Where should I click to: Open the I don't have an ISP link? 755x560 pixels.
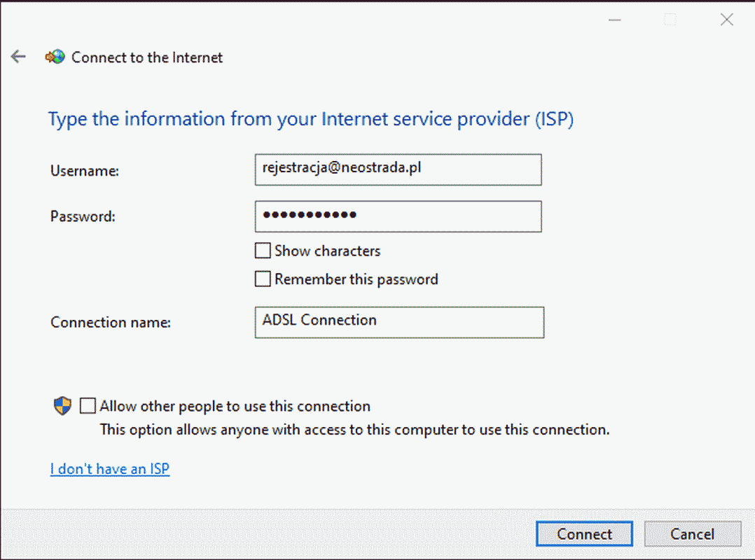point(110,468)
